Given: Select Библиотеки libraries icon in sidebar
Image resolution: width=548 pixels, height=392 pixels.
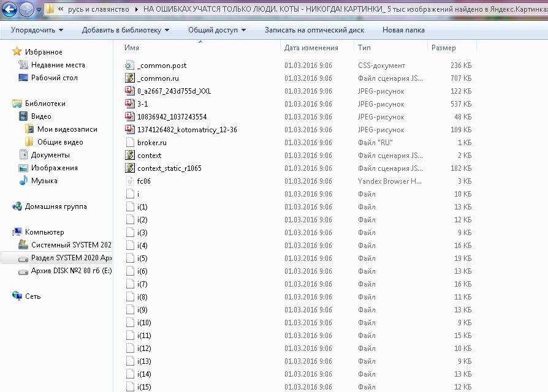Looking at the screenshot, I should [x=17, y=104].
